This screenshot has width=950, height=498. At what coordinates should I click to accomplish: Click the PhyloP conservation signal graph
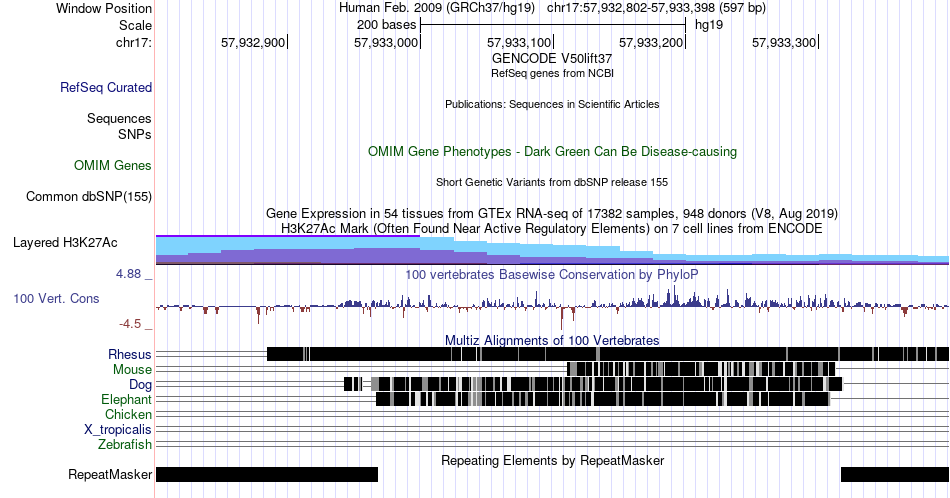point(552,305)
